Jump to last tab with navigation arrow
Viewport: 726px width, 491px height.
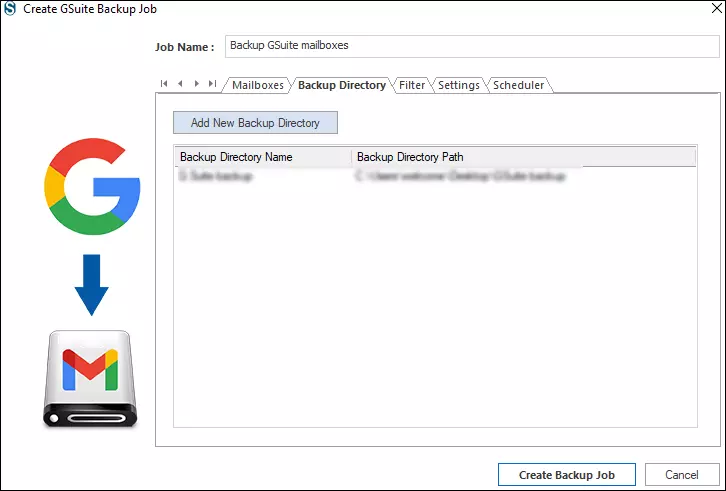point(212,84)
